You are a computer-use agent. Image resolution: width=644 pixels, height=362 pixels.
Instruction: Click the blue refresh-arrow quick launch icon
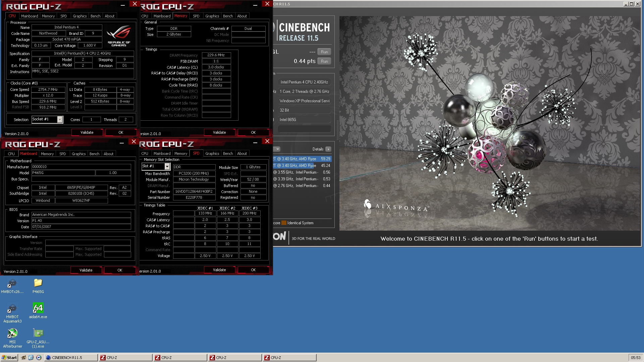pyautogui.click(x=31, y=358)
